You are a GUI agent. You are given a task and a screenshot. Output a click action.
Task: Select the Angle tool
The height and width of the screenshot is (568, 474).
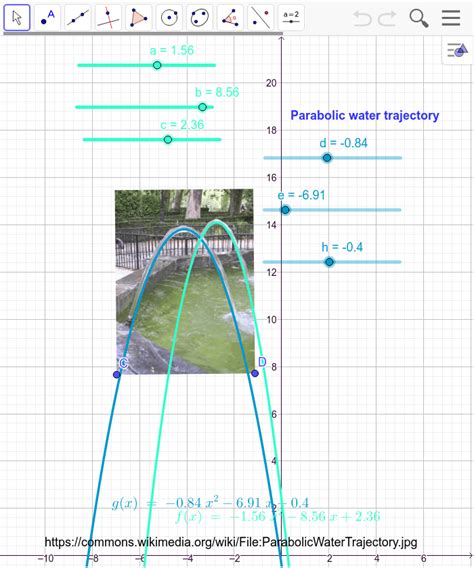tap(230, 17)
